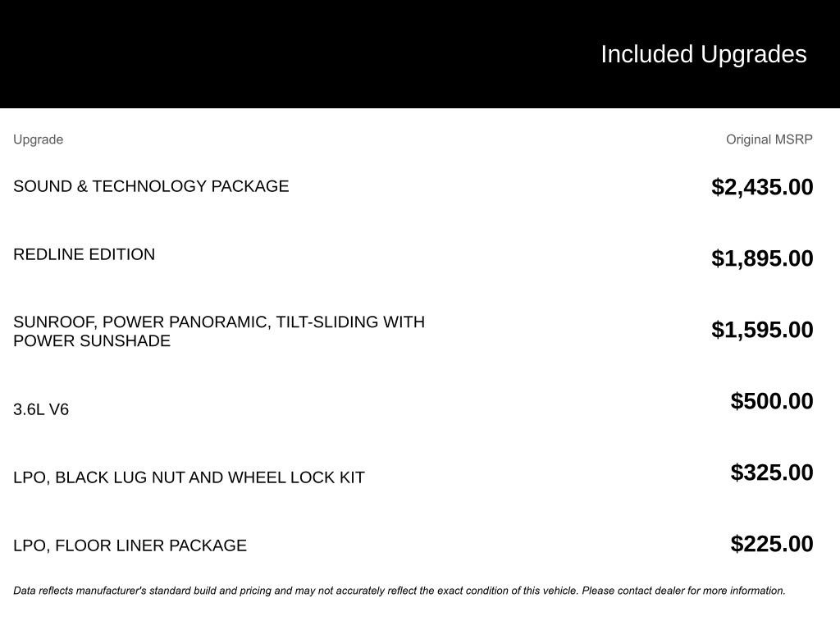Screen dimensions: 840x630
Task: Select the Redline Edition upgrade
Action: (84, 254)
